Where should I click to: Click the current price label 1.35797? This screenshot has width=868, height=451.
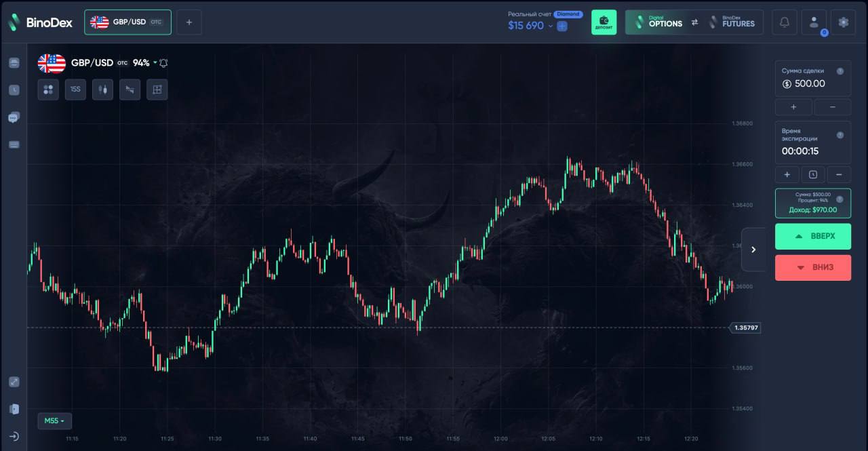coord(745,328)
